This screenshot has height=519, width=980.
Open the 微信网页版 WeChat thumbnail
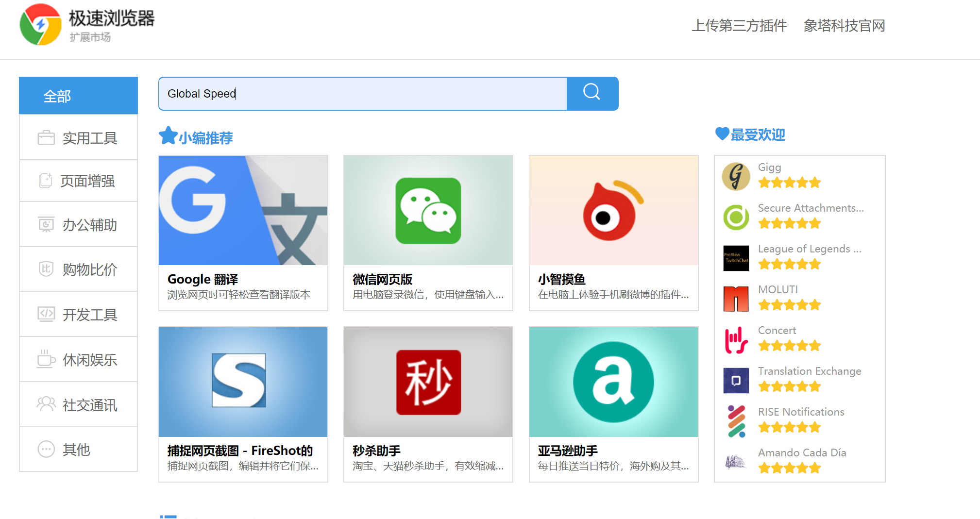pyautogui.click(x=428, y=210)
